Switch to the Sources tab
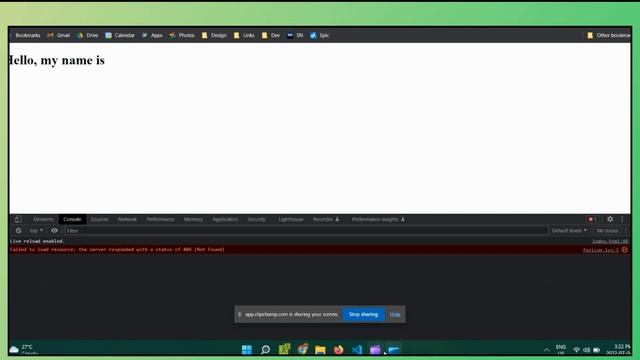 (x=100, y=219)
